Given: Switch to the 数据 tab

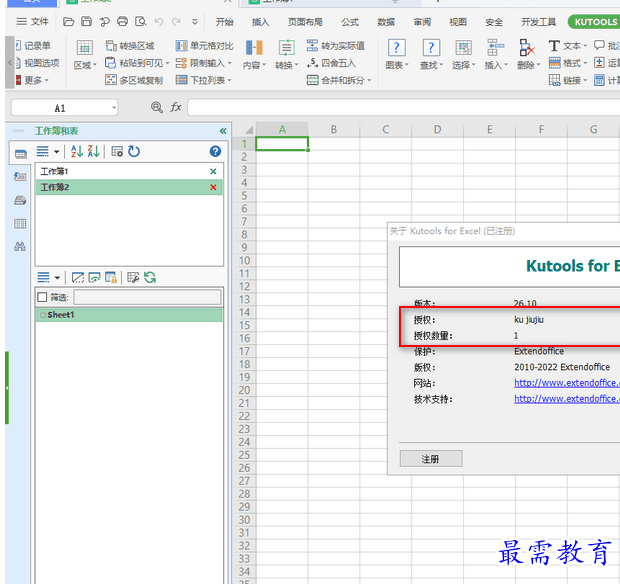Looking at the screenshot, I should 386,22.
